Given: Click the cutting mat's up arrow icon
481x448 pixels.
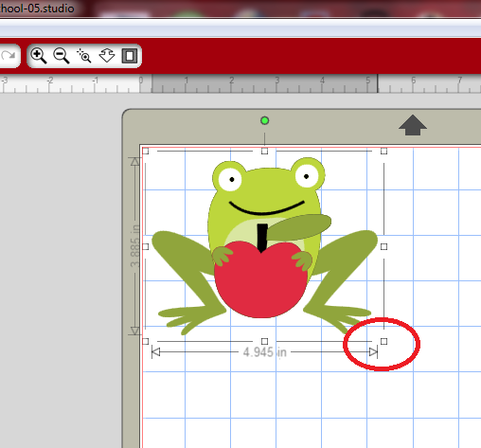Looking at the screenshot, I should pyautogui.click(x=413, y=125).
